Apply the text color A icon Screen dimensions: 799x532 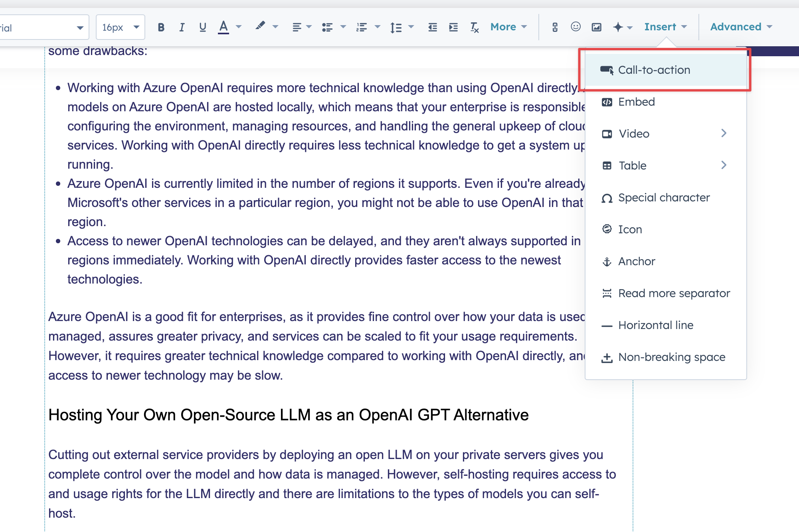223,27
